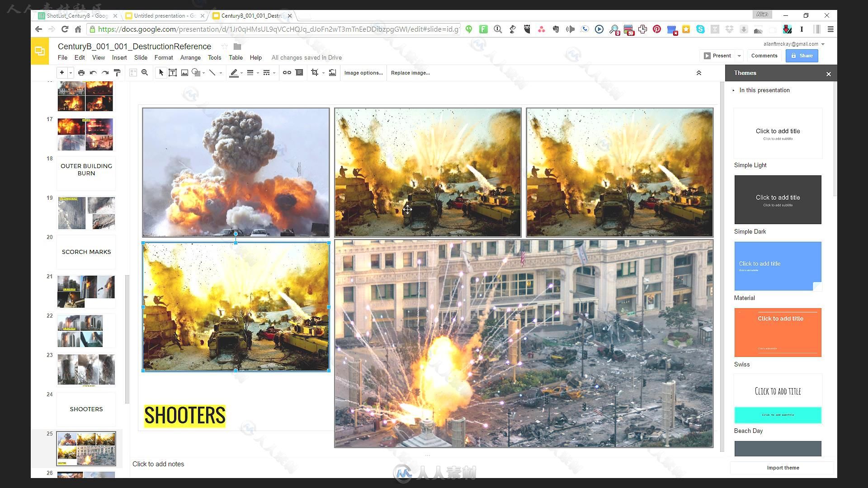Reset image with the toolbar icon
The height and width of the screenshot is (488, 868).
tap(332, 73)
